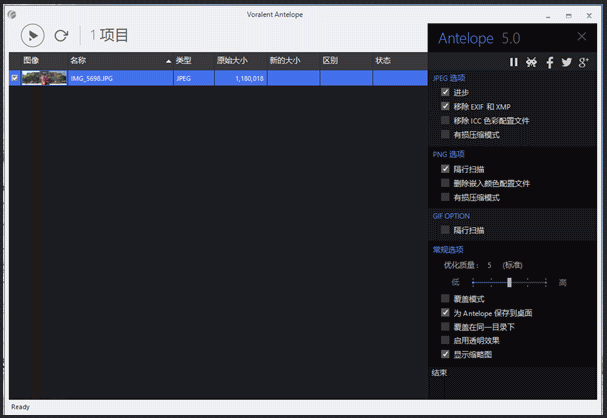Enable 启用透明效果 checkbox

[x=445, y=340]
